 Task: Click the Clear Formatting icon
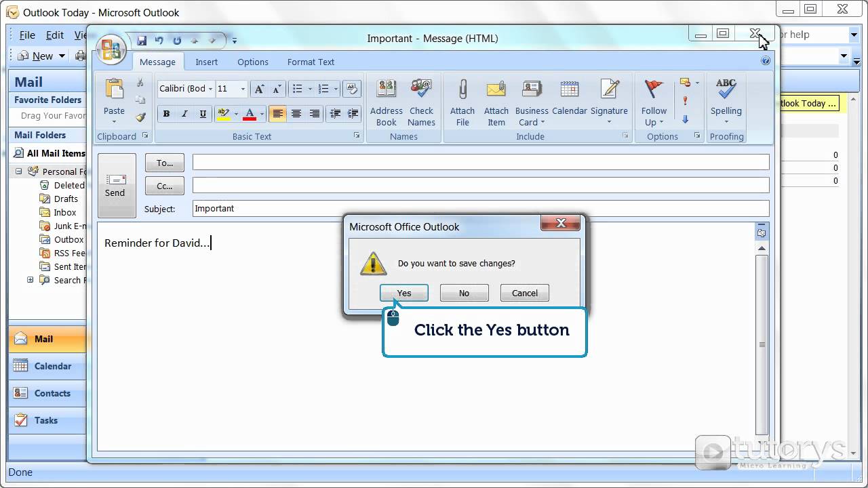click(x=351, y=89)
